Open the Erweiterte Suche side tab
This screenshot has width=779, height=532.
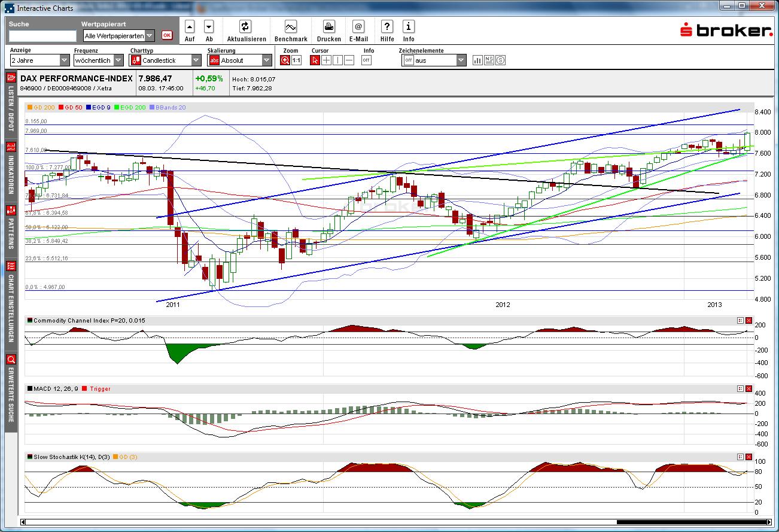click(11, 392)
